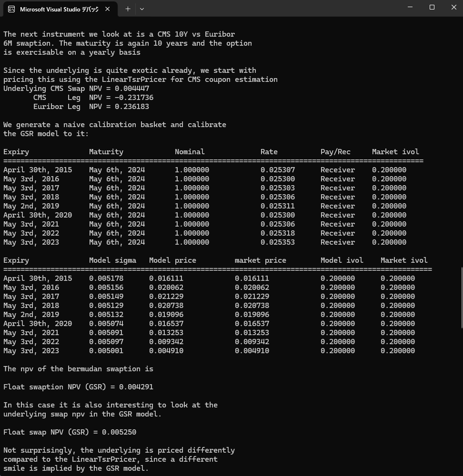This screenshot has height=476, width=463.
Task: Click the rate value 0.025311
Action: (x=278, y=206)
